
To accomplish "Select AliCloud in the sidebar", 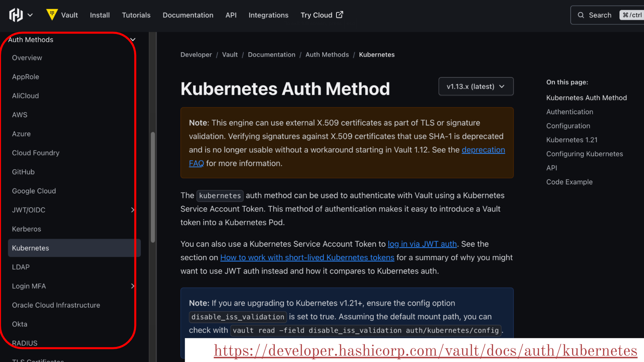I will [x=25, y=96].
